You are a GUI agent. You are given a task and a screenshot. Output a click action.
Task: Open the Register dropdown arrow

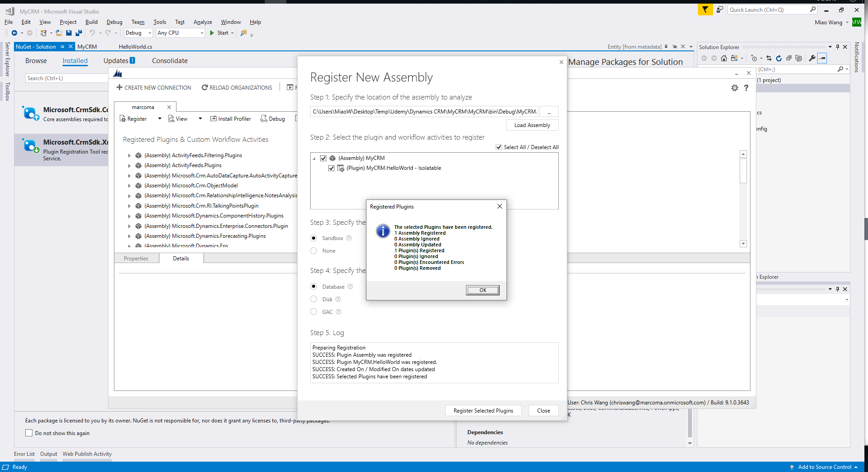click(159, 118)
